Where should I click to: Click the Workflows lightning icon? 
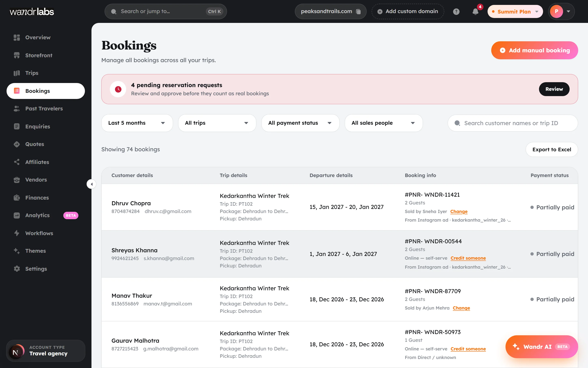(17, 233)
